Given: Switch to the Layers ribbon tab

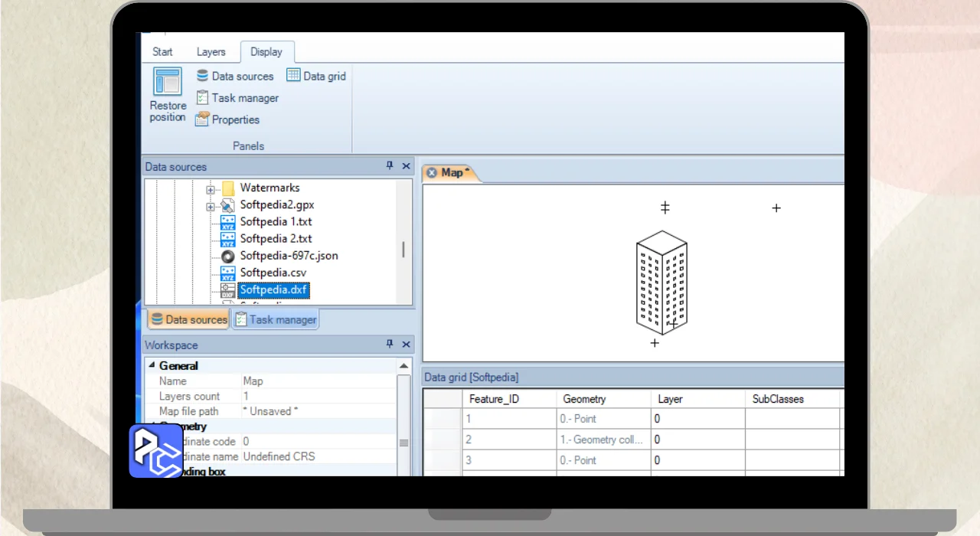Looking at the screenshot, I should point(211,52).
